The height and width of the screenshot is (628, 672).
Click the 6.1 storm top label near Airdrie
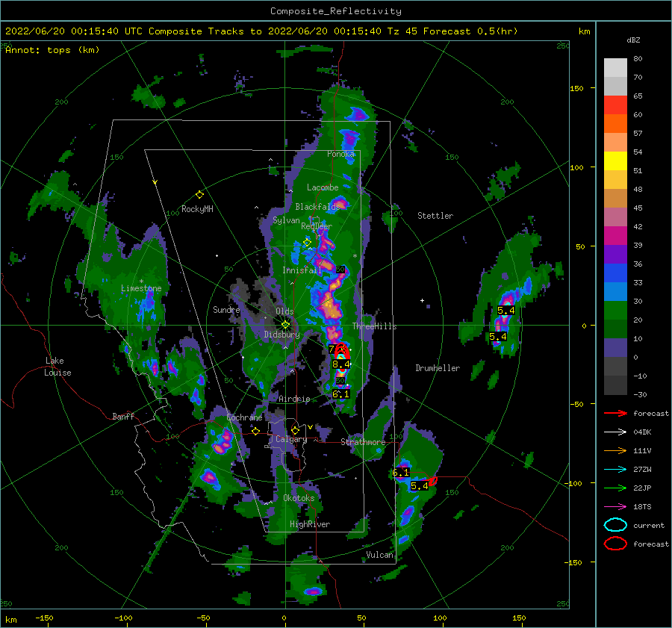(x=340, y=394)
